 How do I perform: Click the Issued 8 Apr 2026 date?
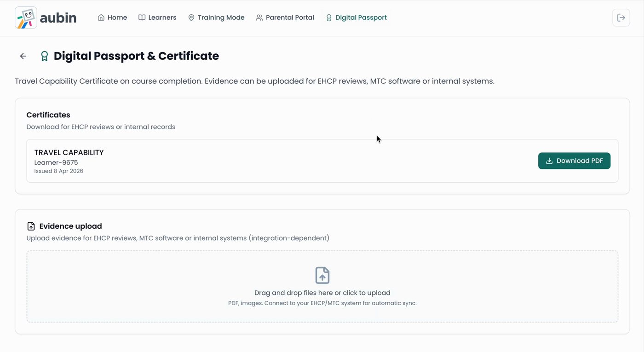(x=59, y=171)
